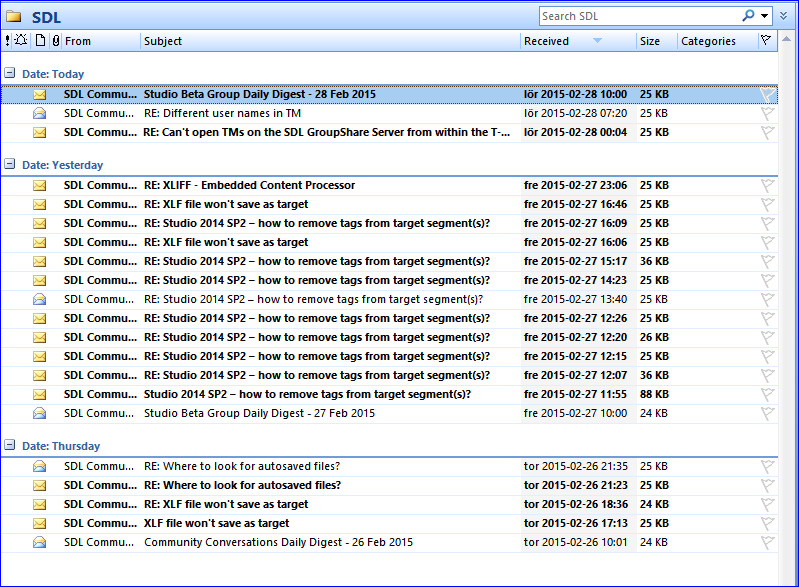Click the search magnifier icon
Screen dimensions: 799x587
click(x=748, y=16)
